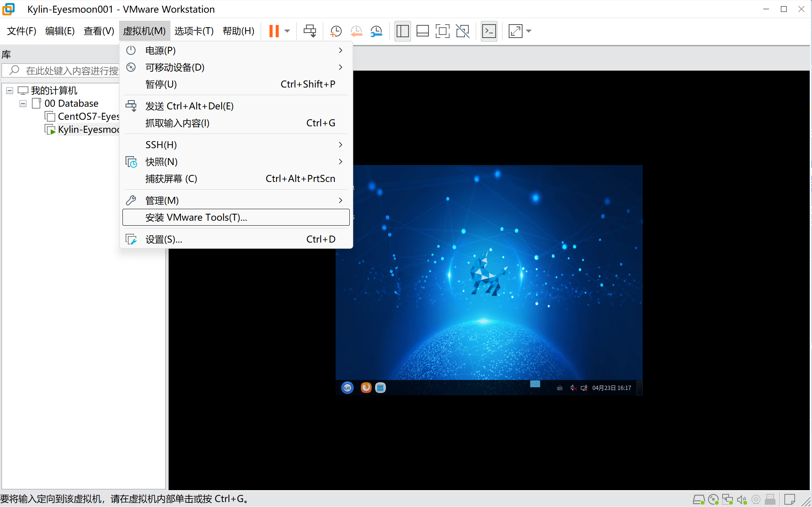Click the message log status bar icon

(790, 499)
